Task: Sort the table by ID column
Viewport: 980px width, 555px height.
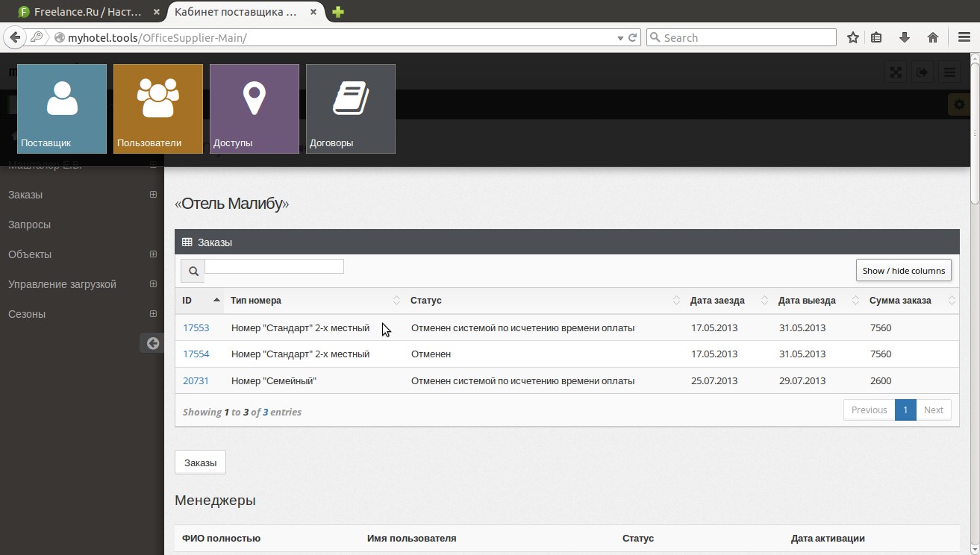Action: pyautogui.click(x=199, y=301)
